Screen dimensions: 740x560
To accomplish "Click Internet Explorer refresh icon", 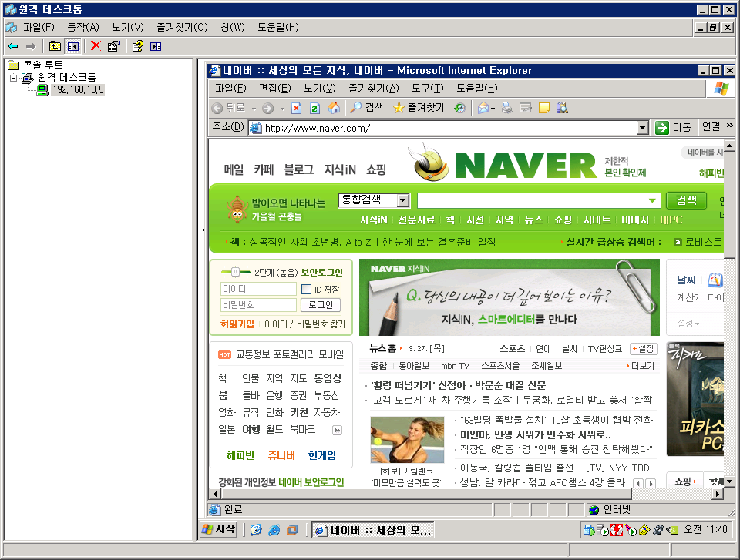I will coord(314,109).
